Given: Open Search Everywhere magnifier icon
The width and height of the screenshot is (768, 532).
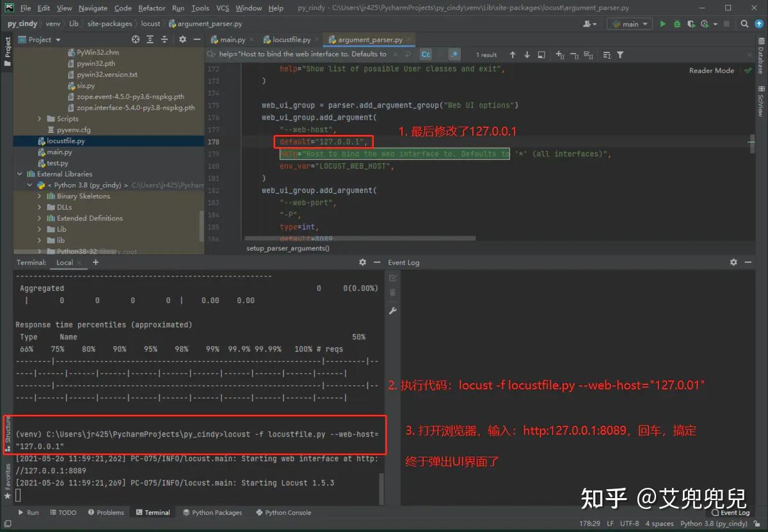Looking at the screenshot, I should (744, 24).
